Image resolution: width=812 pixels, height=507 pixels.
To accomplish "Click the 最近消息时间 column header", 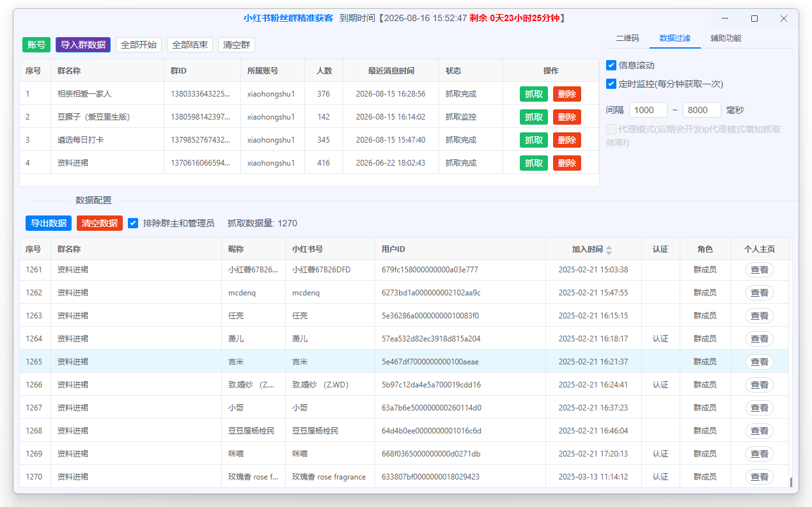I will coord(391,71).
